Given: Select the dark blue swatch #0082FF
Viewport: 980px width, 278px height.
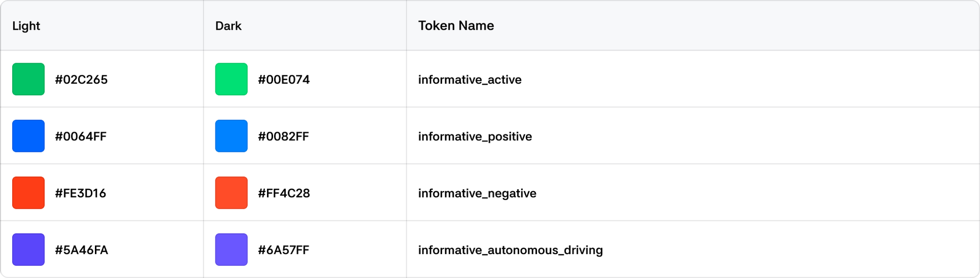Looking at the screenshot, I should pyautogui.click(x=231, y=136).
